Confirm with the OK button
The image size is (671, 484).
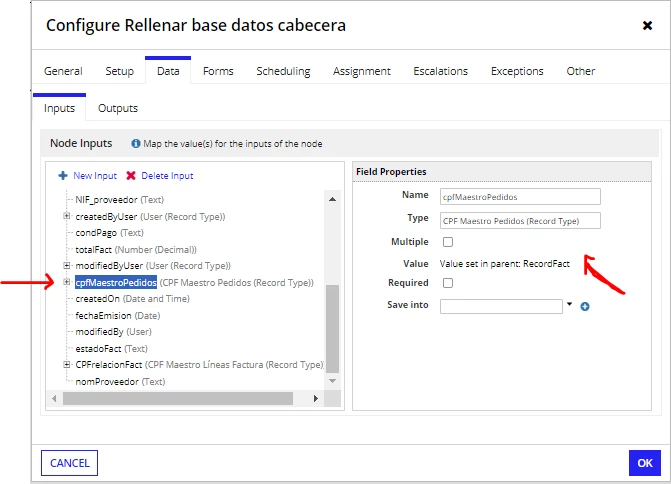pos(644,463)
